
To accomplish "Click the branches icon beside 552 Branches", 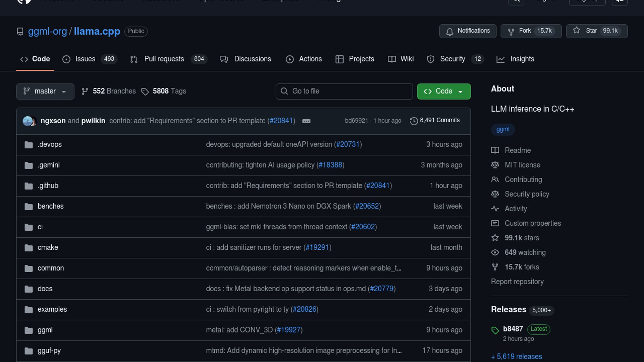I will tap(85, 91).
